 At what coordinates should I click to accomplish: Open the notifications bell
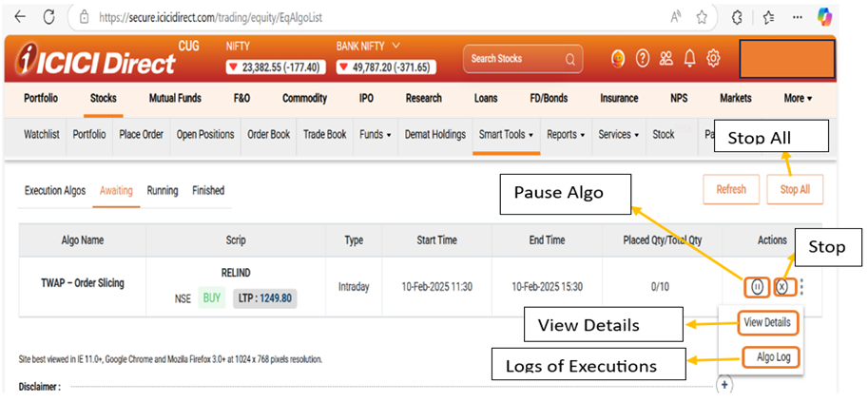[689, 59]
